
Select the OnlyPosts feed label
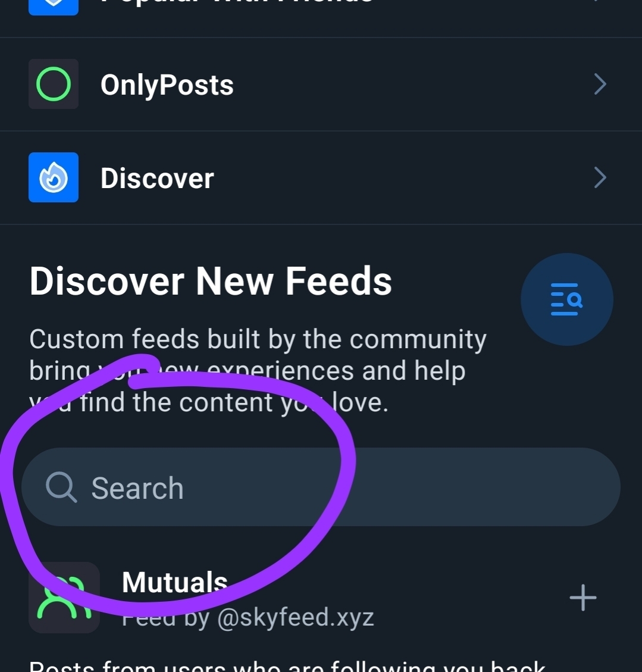[x=167, y=85]
